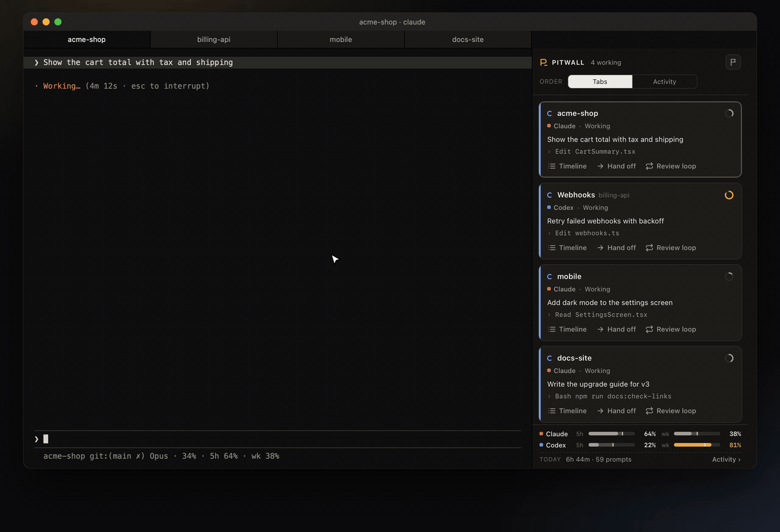The image size is (780, 532).
Task: Open Timeline for the docs-site card
Action: 567,411
